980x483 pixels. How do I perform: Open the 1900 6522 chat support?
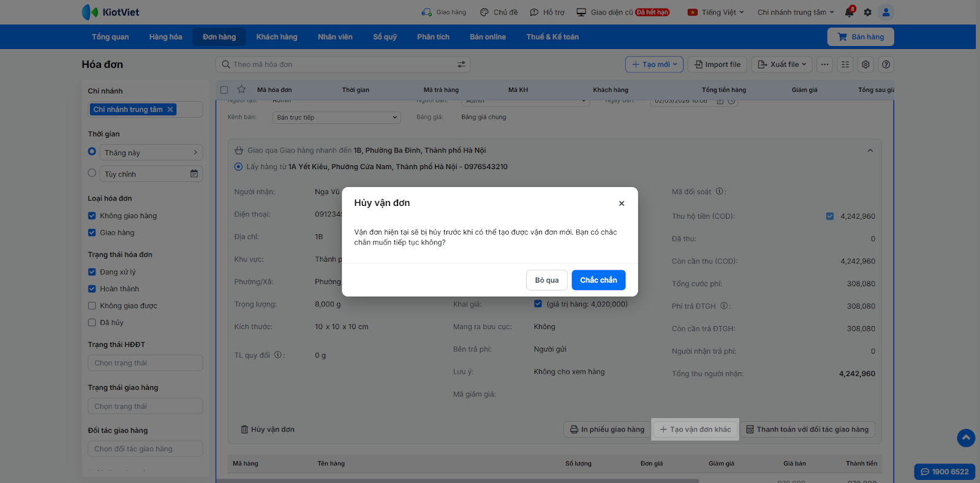click(x=944, y=472)
